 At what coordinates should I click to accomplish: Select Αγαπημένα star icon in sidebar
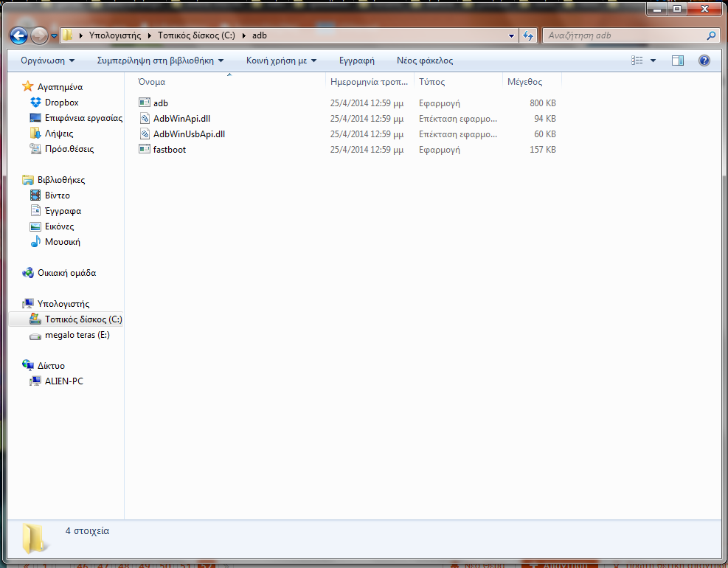click(28, 86)
